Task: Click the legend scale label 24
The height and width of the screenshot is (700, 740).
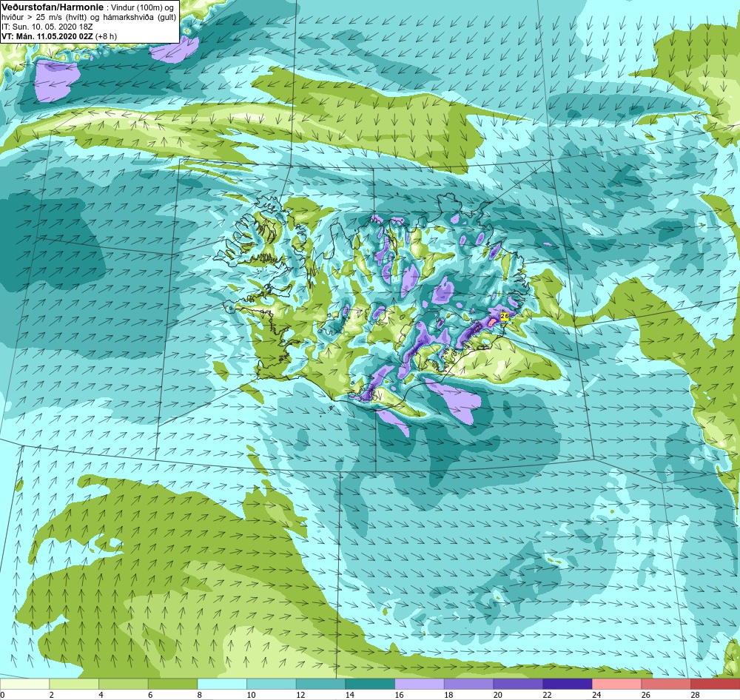Action: click(x=596, y=695)
